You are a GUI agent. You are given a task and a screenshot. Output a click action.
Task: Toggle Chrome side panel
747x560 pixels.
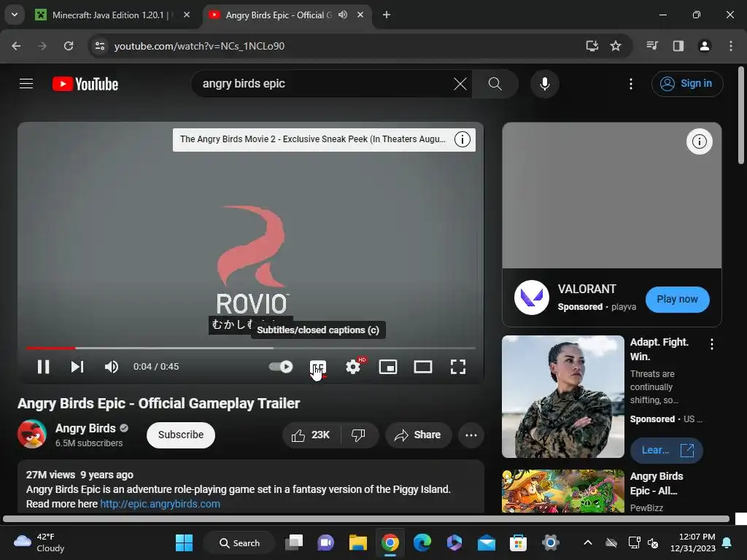tap(678, 46)
